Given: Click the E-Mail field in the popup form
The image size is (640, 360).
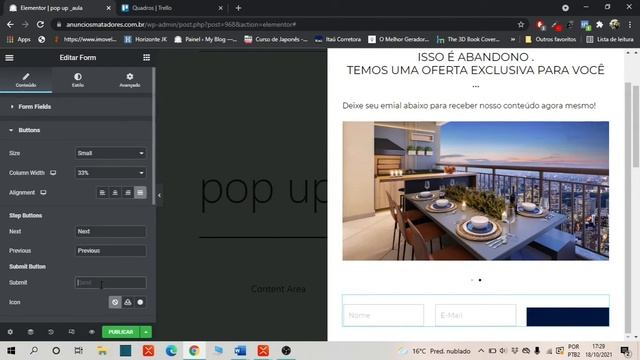Looking at the screenshot, I should click(476, 315).
